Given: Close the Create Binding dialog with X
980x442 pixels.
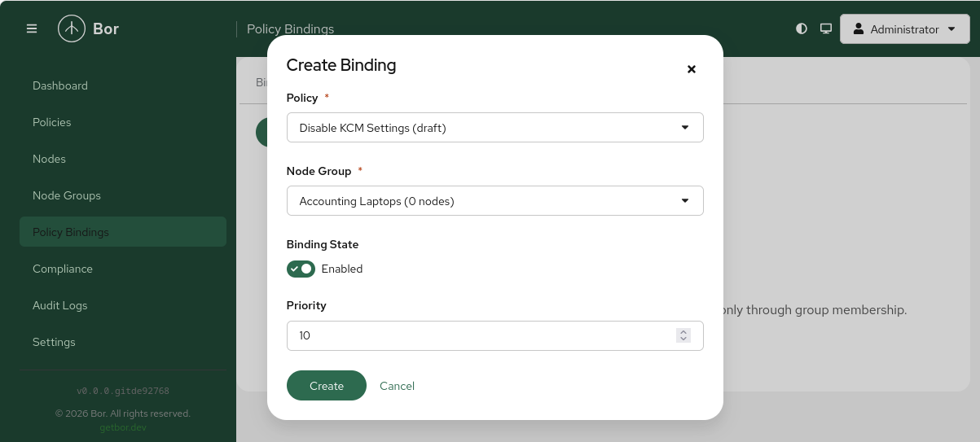Looking at the screenshot, I should (x=692, y=69).
